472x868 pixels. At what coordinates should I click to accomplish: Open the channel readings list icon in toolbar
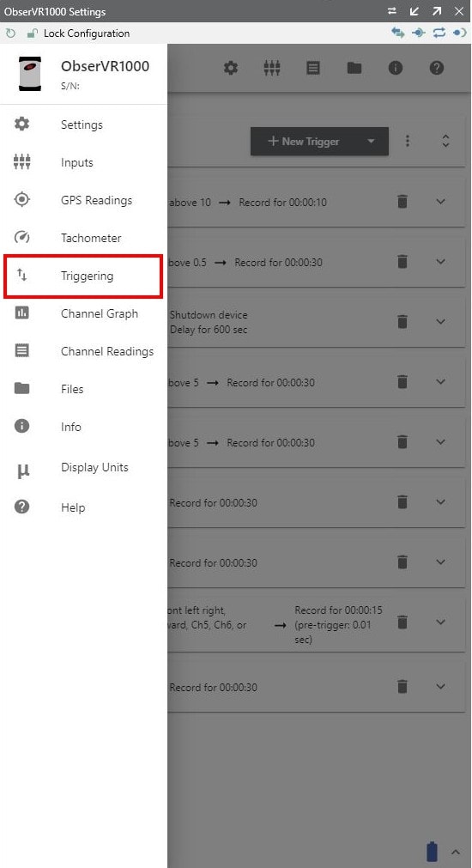(x=313, y=68)
